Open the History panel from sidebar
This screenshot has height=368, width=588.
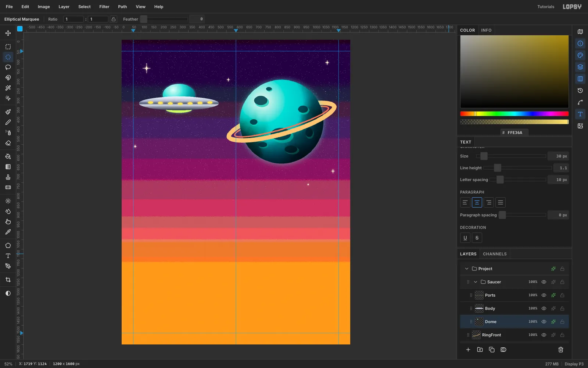[580, 91]
